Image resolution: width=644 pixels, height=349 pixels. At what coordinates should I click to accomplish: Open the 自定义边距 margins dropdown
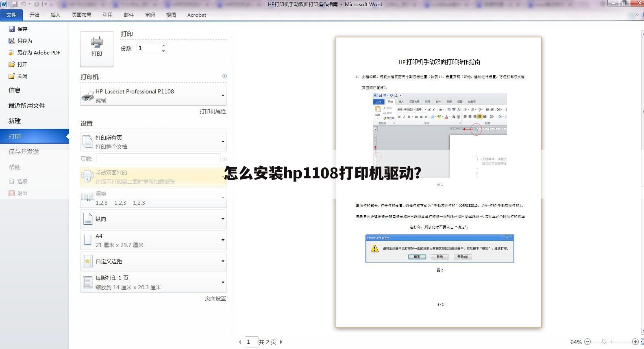(x=153, y=261)
